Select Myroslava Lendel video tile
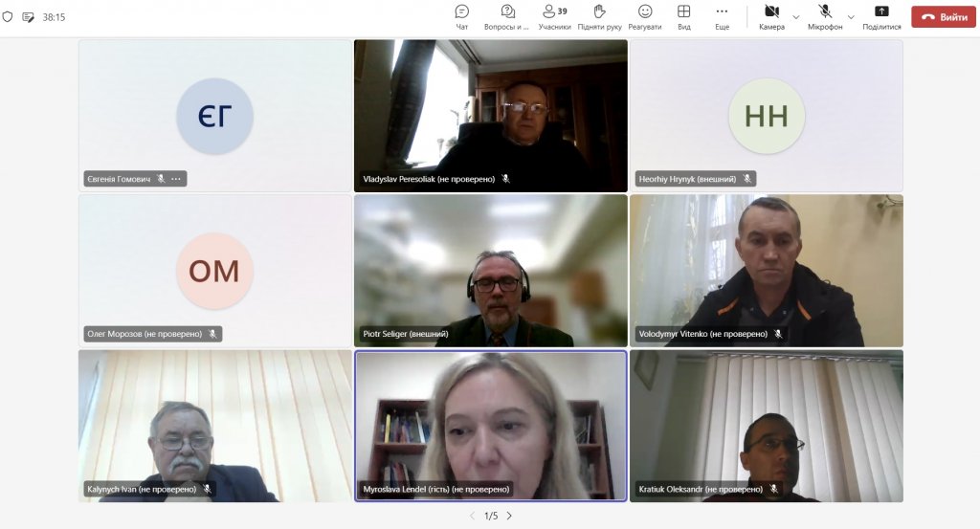Image resolution: width=980 pixels, height=529 pixels. click(490, 426)
